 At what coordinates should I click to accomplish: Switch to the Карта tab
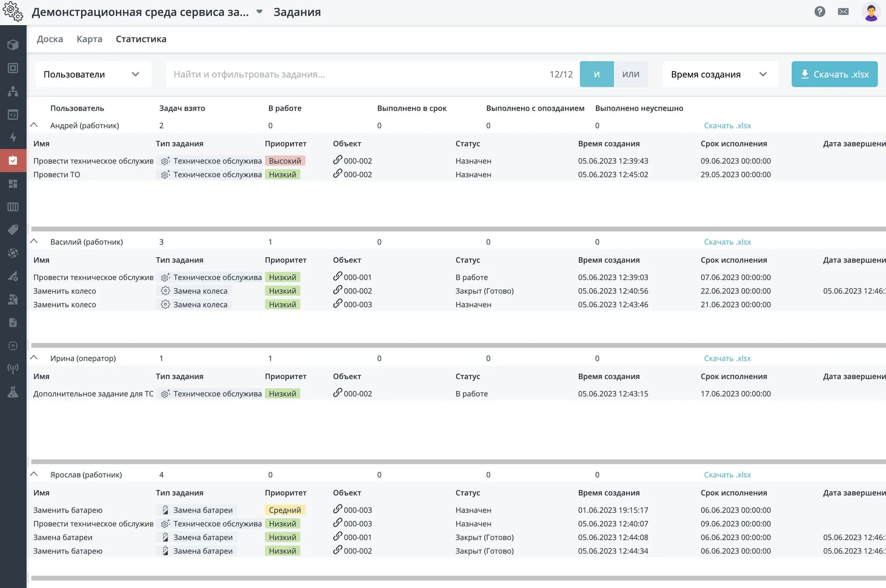click(x=89, y=39)
